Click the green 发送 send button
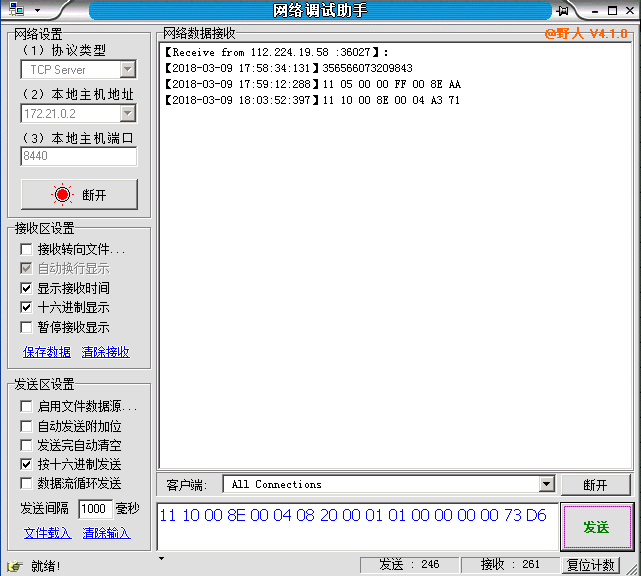Image resolution: width=641 pixels, height=576 pixels. (x=596, y=527)
